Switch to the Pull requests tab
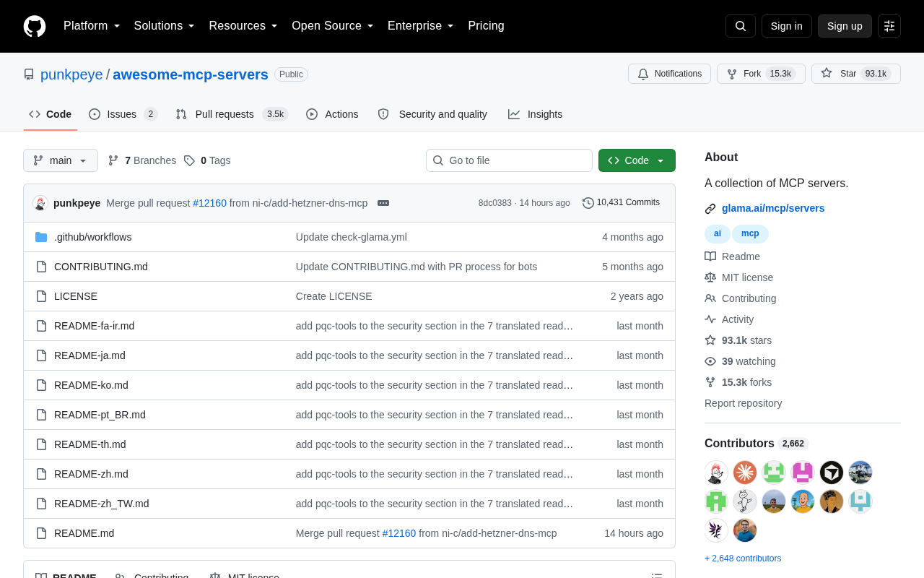This screenshot has height=578, width=924. pos(232,114)
